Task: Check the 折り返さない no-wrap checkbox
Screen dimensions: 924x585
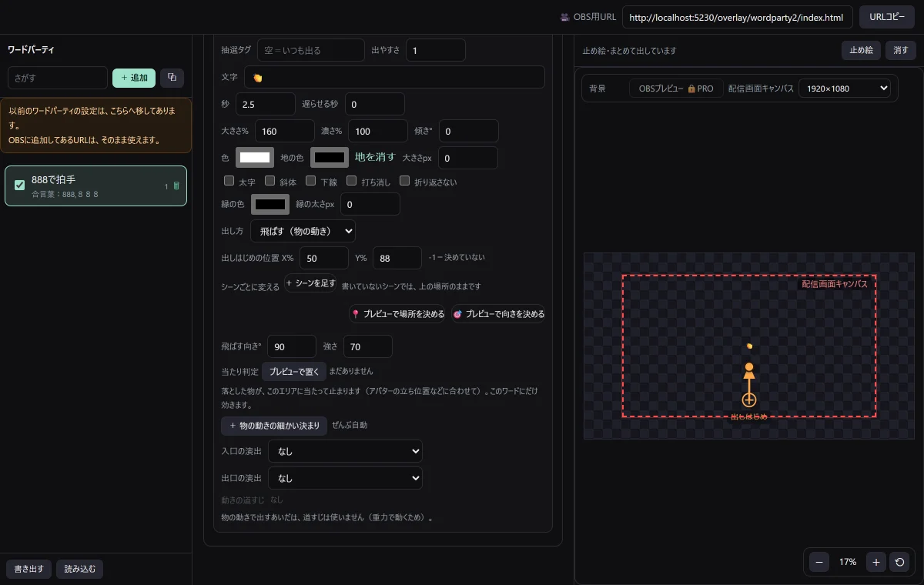Action: (405, 182)
